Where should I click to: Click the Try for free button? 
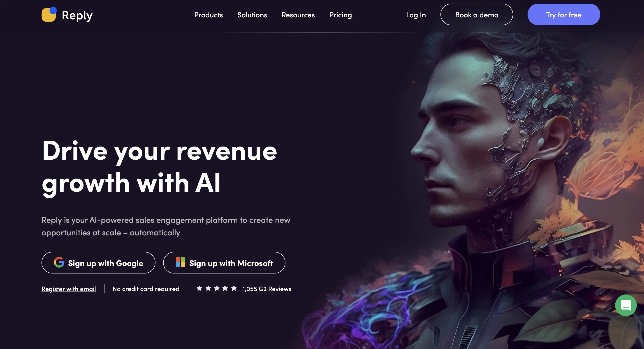coord(563,14)
